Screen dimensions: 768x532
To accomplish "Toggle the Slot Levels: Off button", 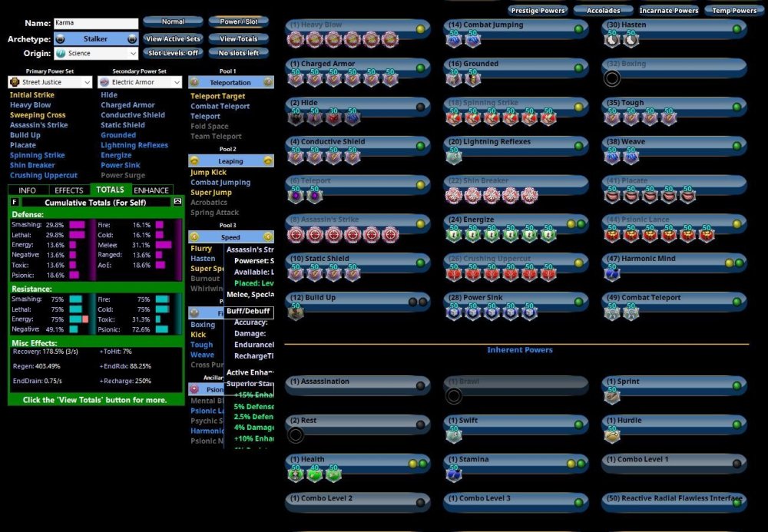I will coord(173,53).
